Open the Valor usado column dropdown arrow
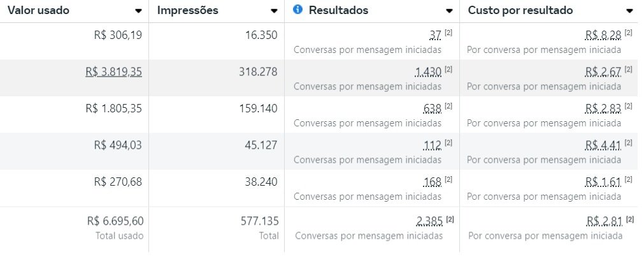The height and width of the screenshot is (261, 644). [x=139, y=11]
